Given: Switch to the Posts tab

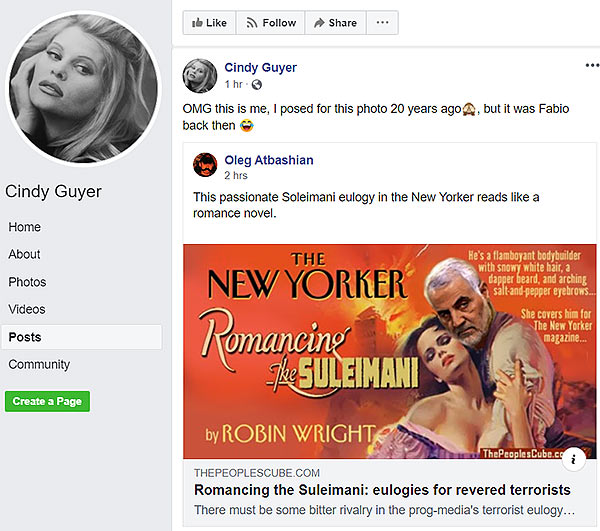Looking at the screenshot, I should tap(26, 337).
